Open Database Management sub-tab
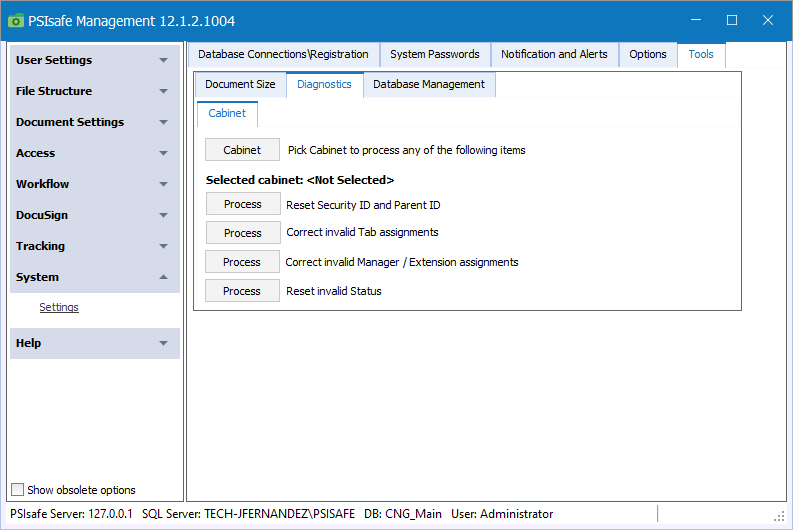Viewport: 793px width, 530px height. tap(429, 84)
